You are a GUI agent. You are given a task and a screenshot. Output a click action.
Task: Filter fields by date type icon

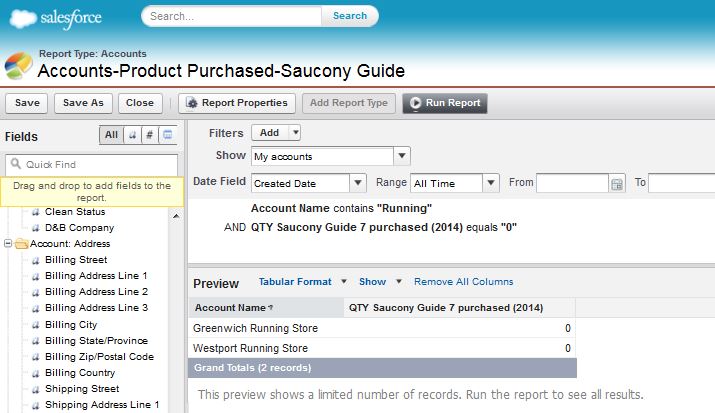point(168,135)
